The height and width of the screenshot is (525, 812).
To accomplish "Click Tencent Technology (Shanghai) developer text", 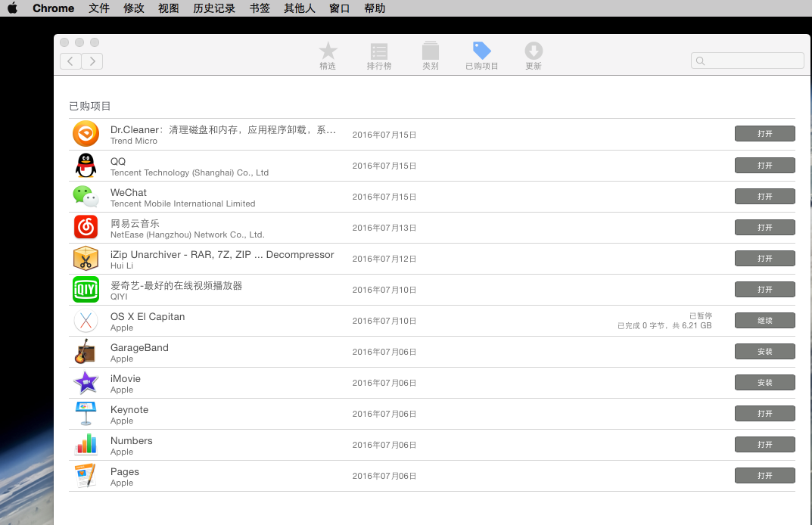I will point(189,172).
